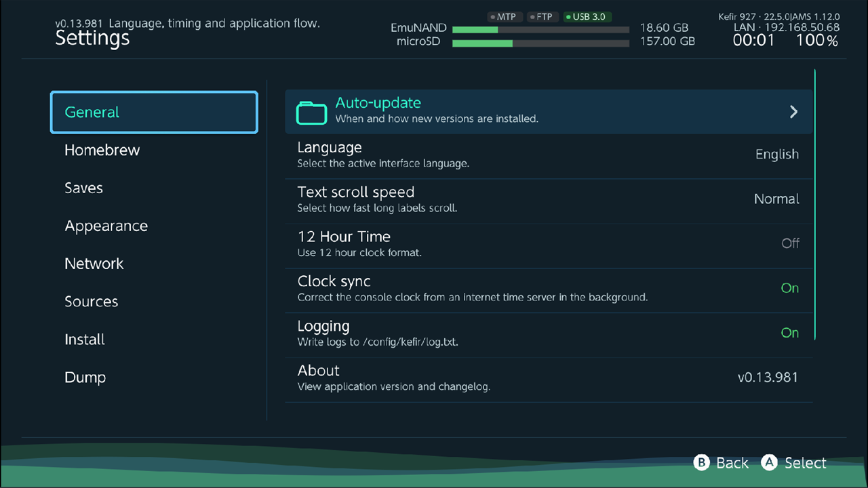Switch to the Homebrew category
Screen dimensions: 868x488
(x=102, y=150)
